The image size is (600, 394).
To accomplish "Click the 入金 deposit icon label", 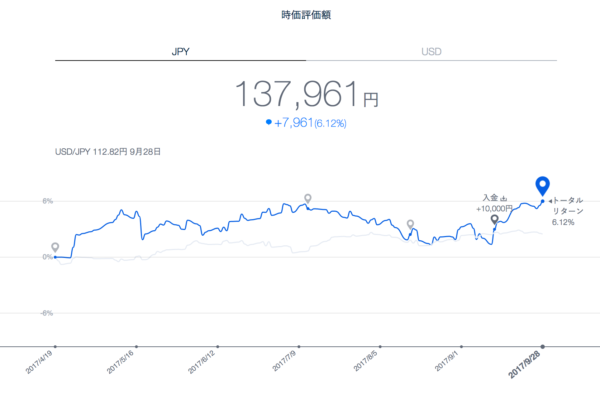I will coord(494,198).
